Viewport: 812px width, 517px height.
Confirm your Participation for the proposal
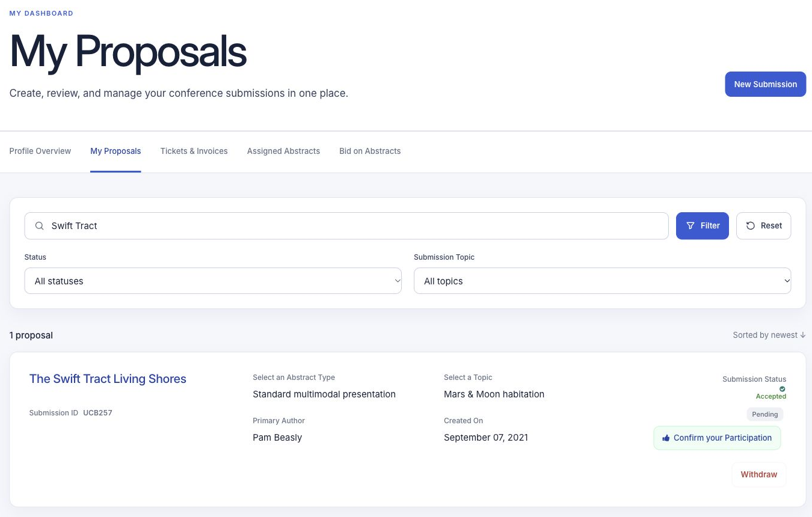[717, 438]
